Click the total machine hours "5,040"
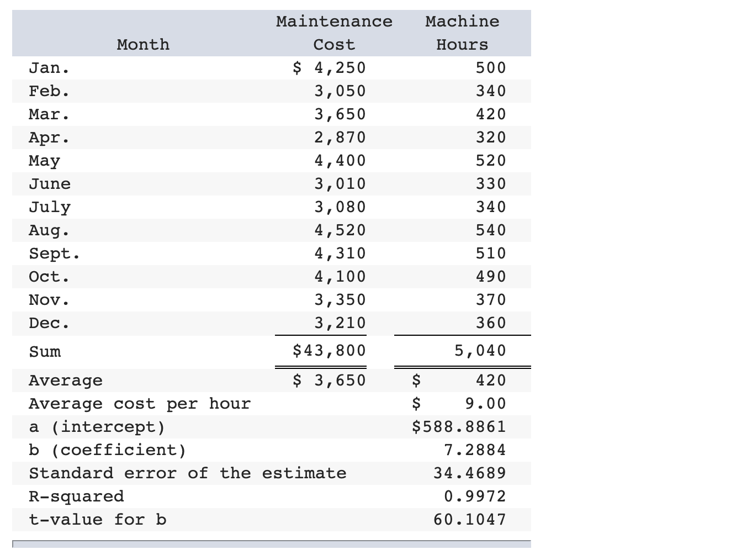The height and width of the screenshot is (560, 731). point(480,351)
